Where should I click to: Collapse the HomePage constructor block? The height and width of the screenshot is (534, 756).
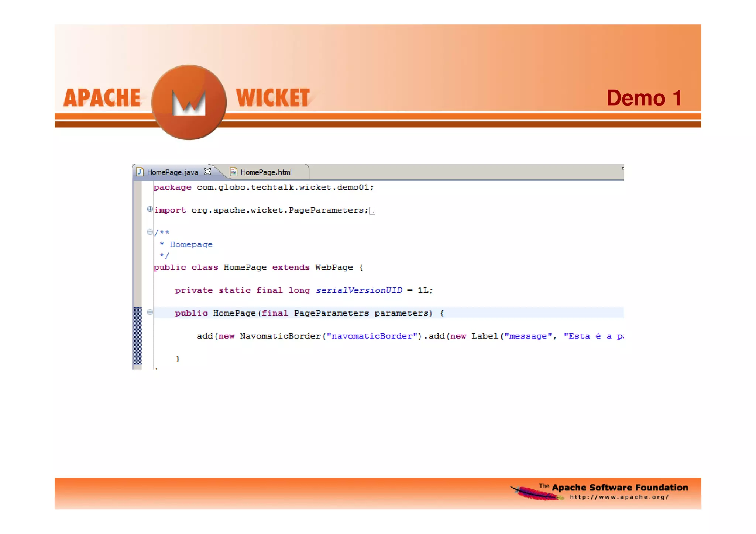[x=150, y=312]
